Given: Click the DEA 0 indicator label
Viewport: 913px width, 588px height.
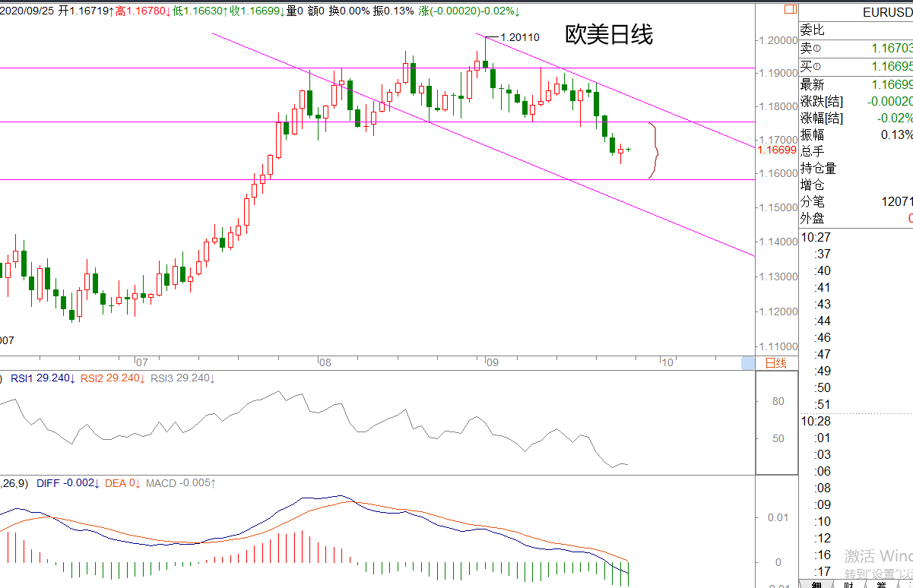Looking at the screenshot, I should (122, 482).
